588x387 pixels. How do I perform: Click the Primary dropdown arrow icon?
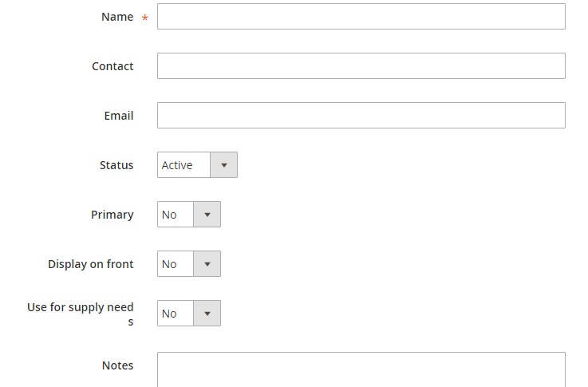(207, 215)
